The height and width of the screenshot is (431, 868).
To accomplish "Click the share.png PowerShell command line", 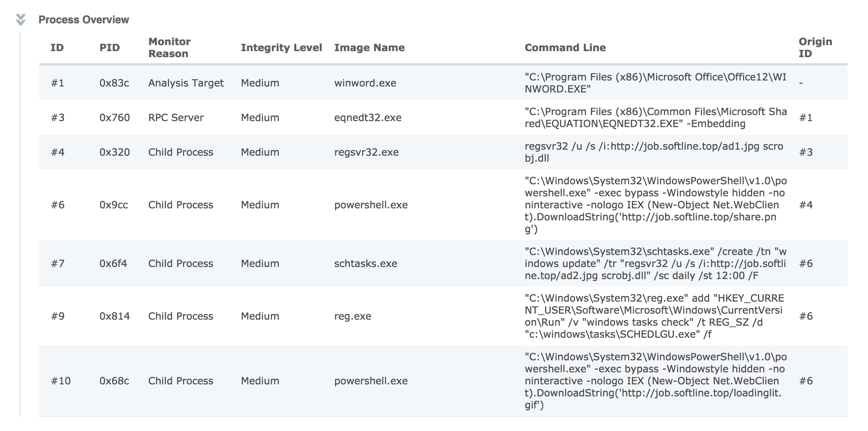I will [656, 205].
